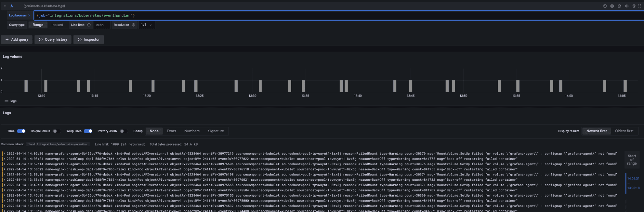The height and width of the screenshot is (212, 644).
Task: Display results Oldest first
Action: tap(624, 131)
